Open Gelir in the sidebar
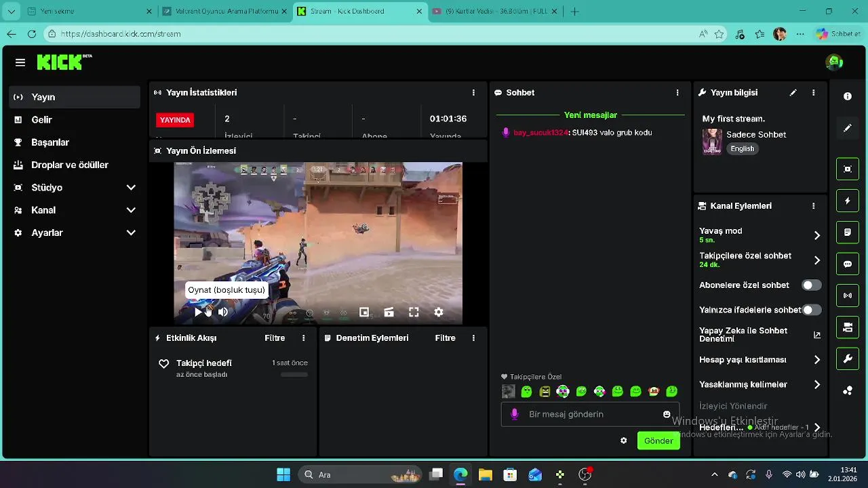Image resolution: width=868 pixels, height=488 pixels. point(75,119)
